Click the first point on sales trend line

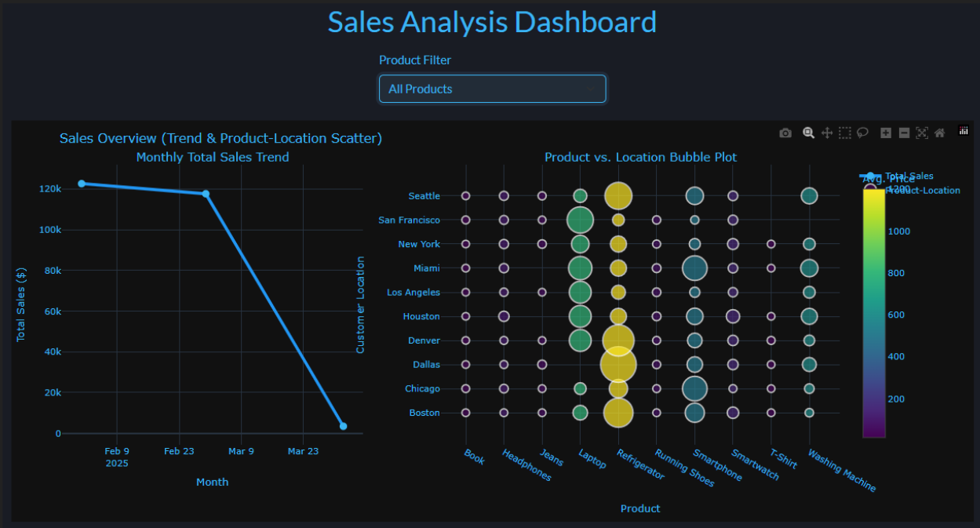pyautogui.click(x=82, y=184)
